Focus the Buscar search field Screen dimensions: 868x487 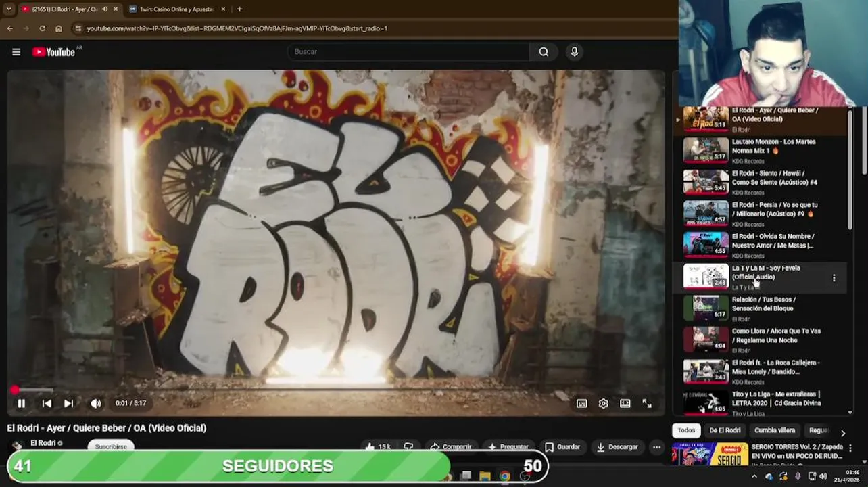pos(409,52)
